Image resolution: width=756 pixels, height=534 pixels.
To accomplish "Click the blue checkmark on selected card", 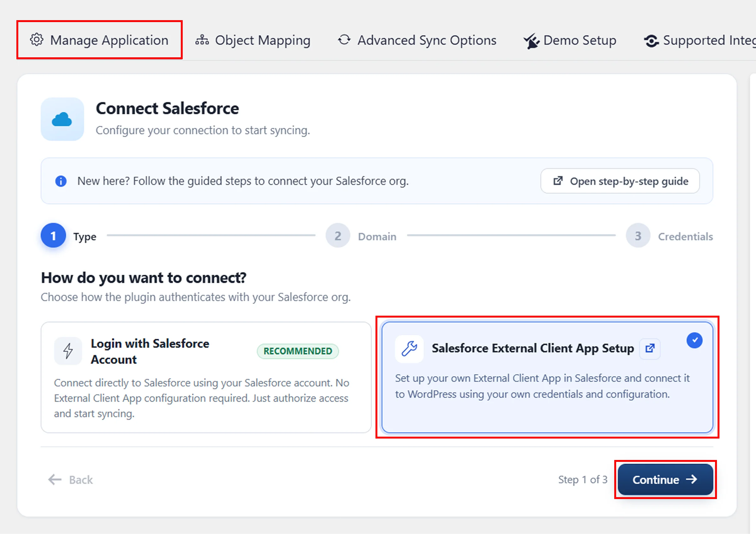I will click(695, 341).
